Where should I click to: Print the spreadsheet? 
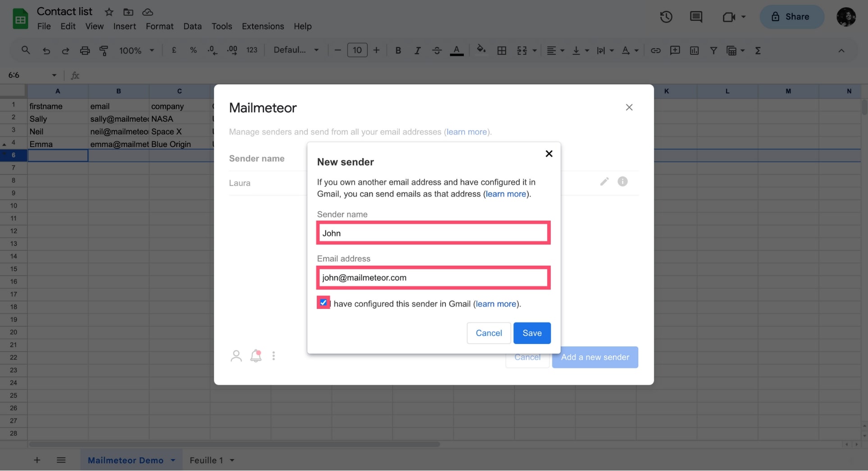click(x=85, y=50)
